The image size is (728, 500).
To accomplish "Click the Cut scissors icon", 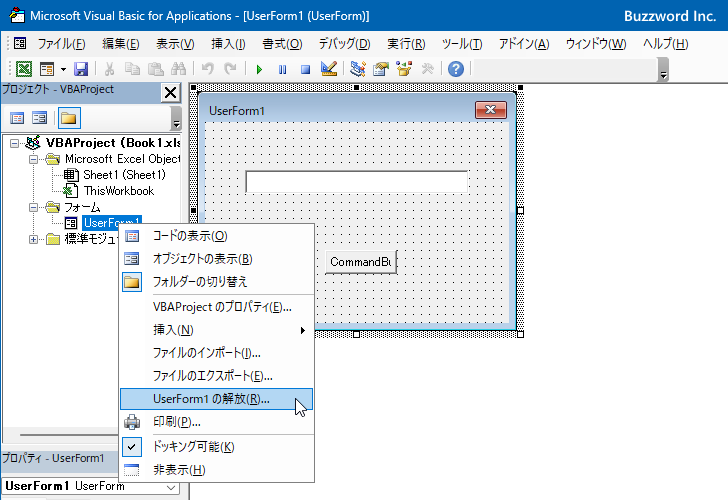I will [110, 69].
